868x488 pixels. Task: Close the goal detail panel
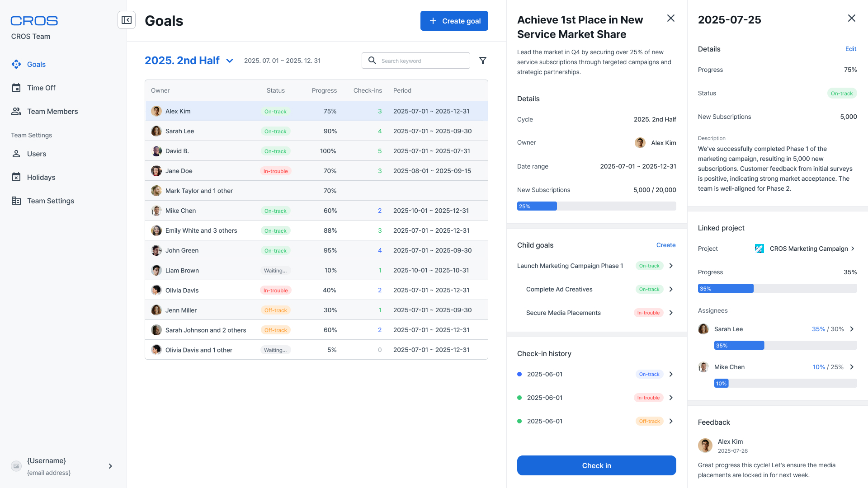pyautogui.click(x=671, y=18)
